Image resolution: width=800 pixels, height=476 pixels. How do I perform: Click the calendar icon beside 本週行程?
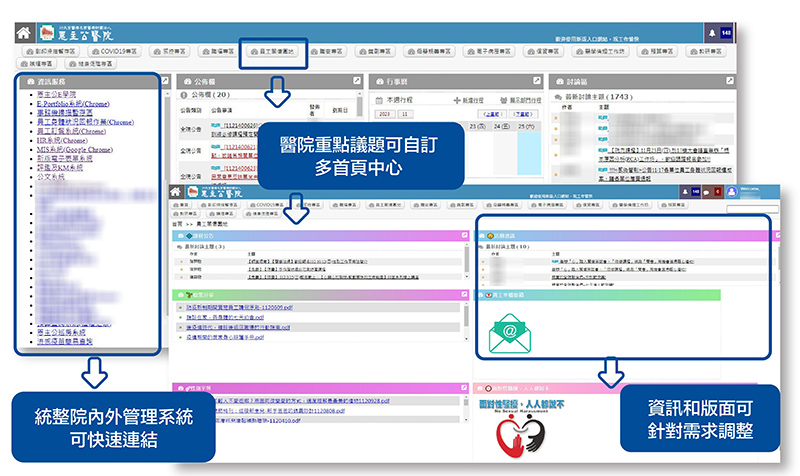379,100
